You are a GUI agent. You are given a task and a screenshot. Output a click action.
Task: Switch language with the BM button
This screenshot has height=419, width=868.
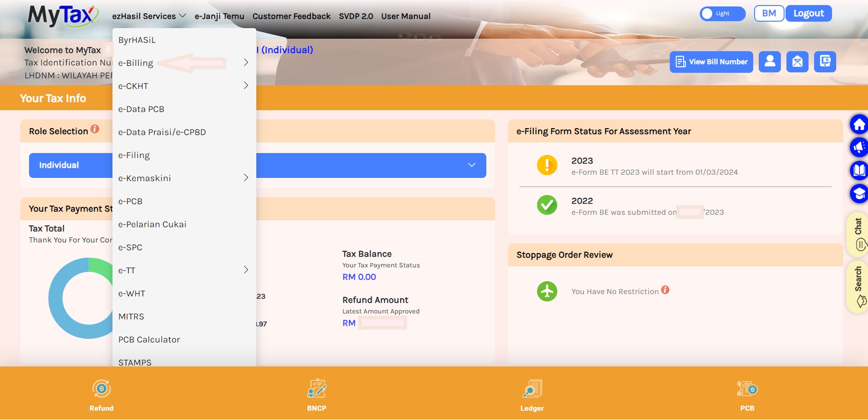(x=768, y=13)
